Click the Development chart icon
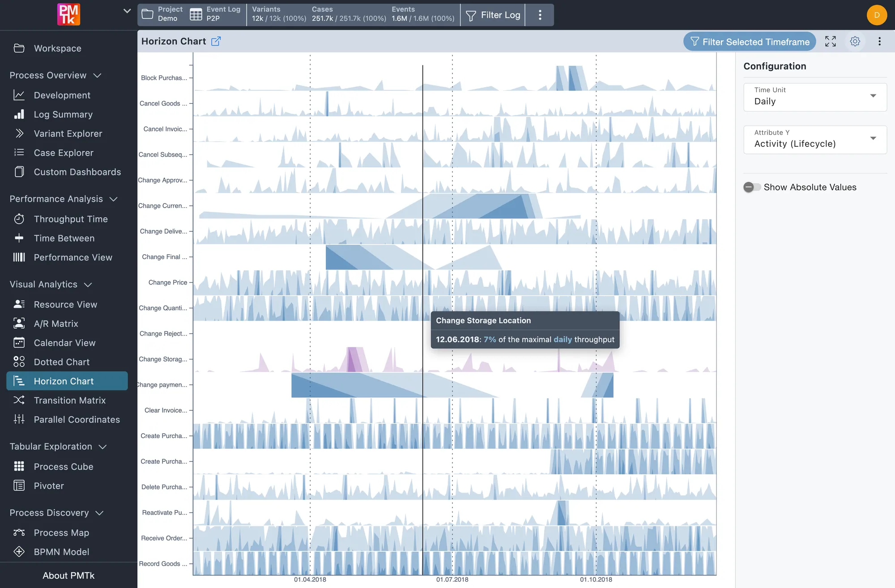The width and height of the screenshot is (895, 588). click(x=19, y=95)
